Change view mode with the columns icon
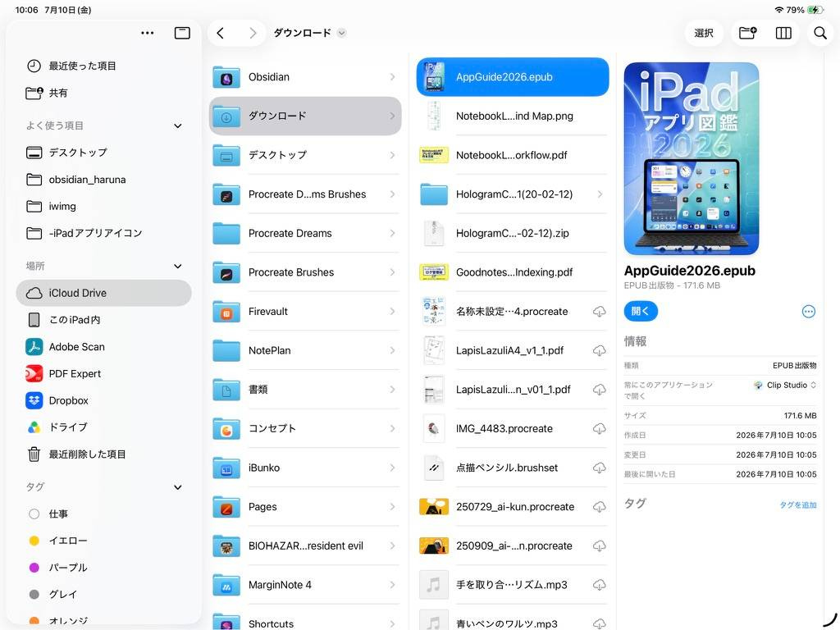840x630 pixels. (783, 33)
